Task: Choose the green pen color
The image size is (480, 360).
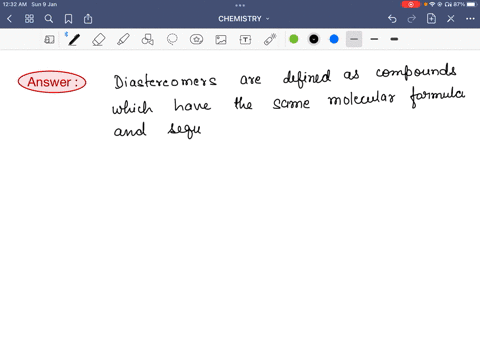Action: 294,39
